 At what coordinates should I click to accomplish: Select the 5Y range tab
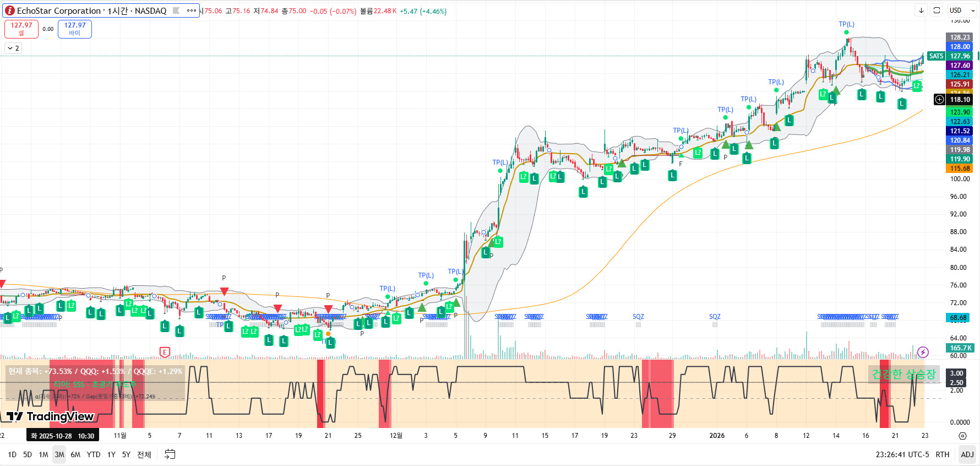(126, 454)
